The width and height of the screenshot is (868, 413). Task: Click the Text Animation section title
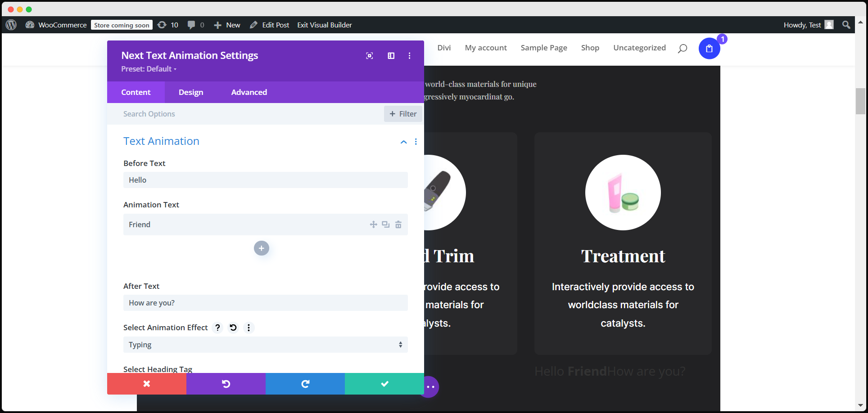[x=161, y=141]
